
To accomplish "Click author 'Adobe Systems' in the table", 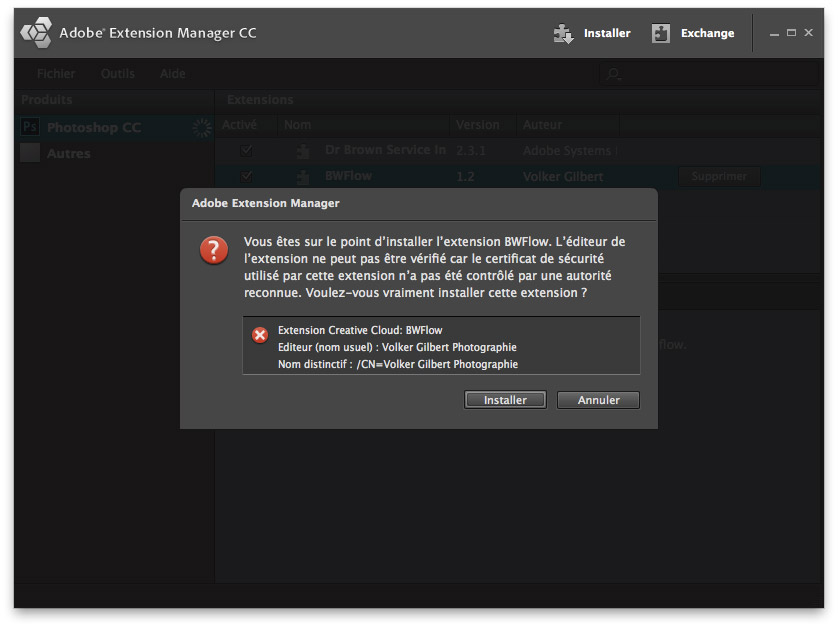I will tap(570, 151).
